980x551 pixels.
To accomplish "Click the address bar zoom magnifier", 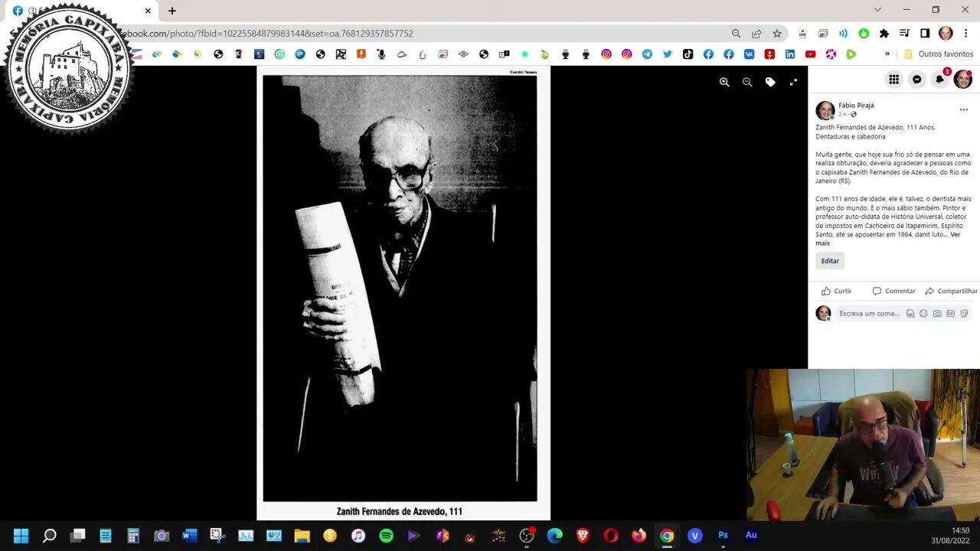I will click(736, 34).
